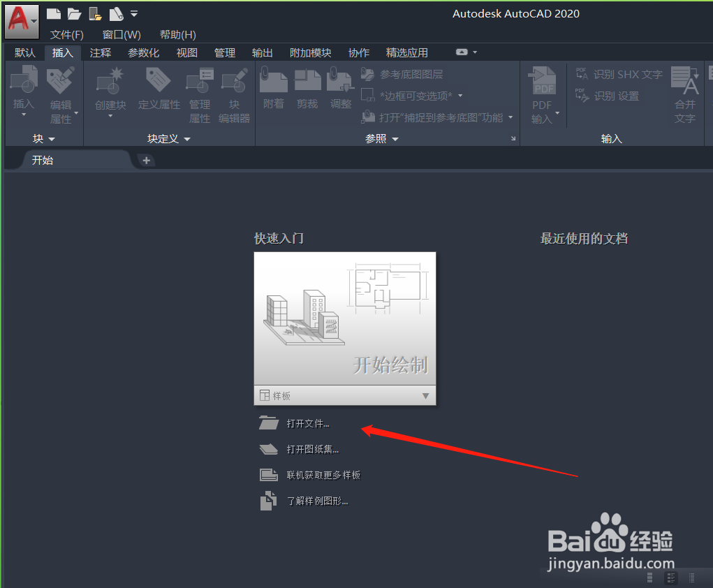Expand the quick access toolbar customize arrow
Viewport: 713px width, 588px height.
[x=134, y=14]
